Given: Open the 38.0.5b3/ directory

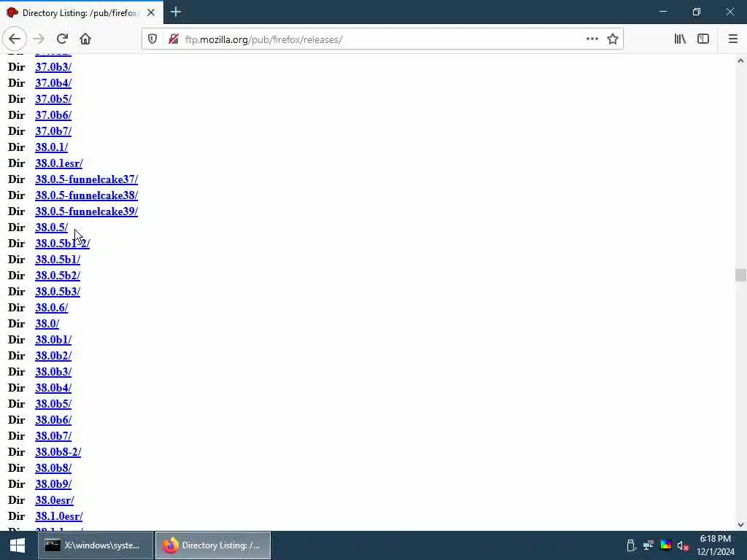Looking at the screenshot, I should [x=58, y=292].
